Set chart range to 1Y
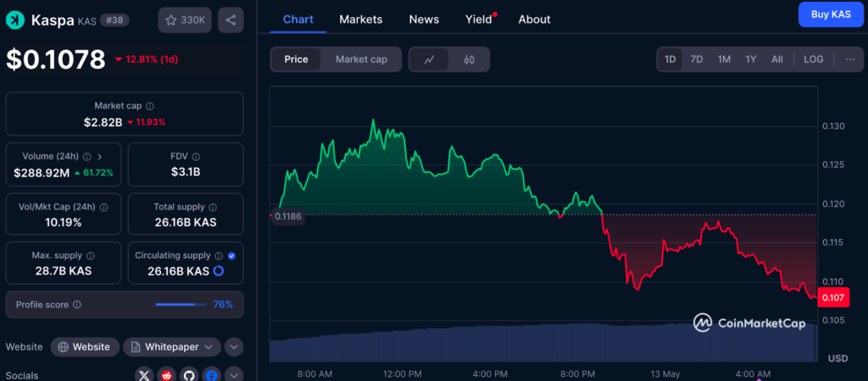This screenshot has width=868, height=381. click(x=751, y=59)
